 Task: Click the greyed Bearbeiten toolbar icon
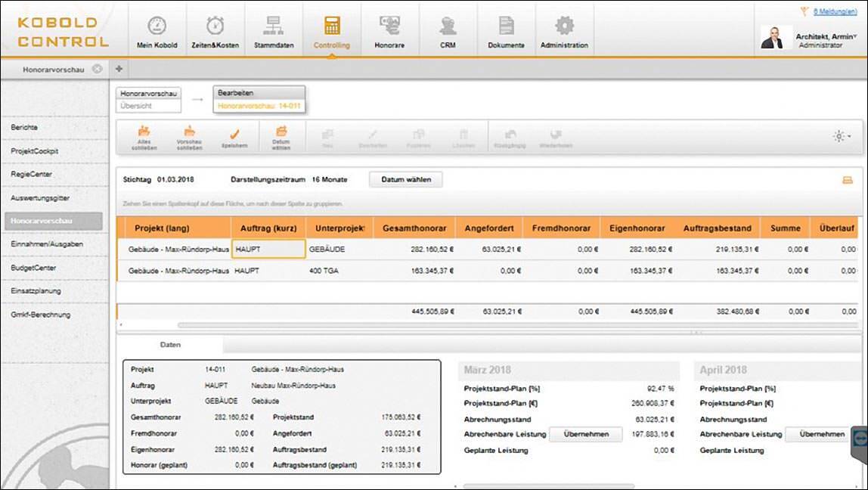tap(373, 138)
